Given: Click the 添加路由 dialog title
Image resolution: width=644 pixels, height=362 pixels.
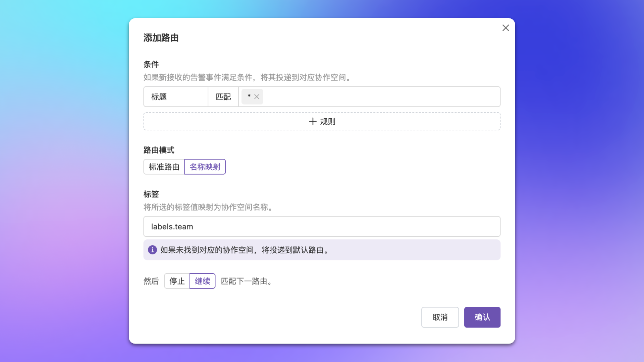Looking at the screenshot, I should coord(161,38).
